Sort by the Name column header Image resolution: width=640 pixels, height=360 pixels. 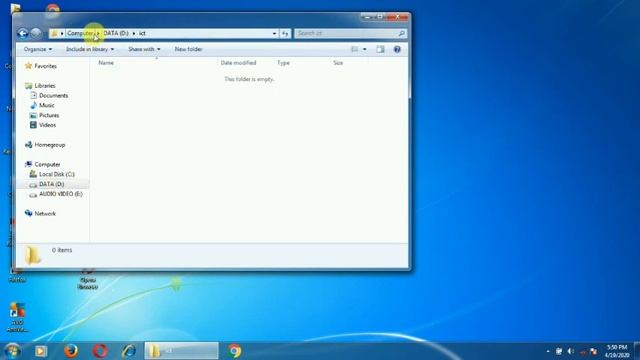point(106,63)
